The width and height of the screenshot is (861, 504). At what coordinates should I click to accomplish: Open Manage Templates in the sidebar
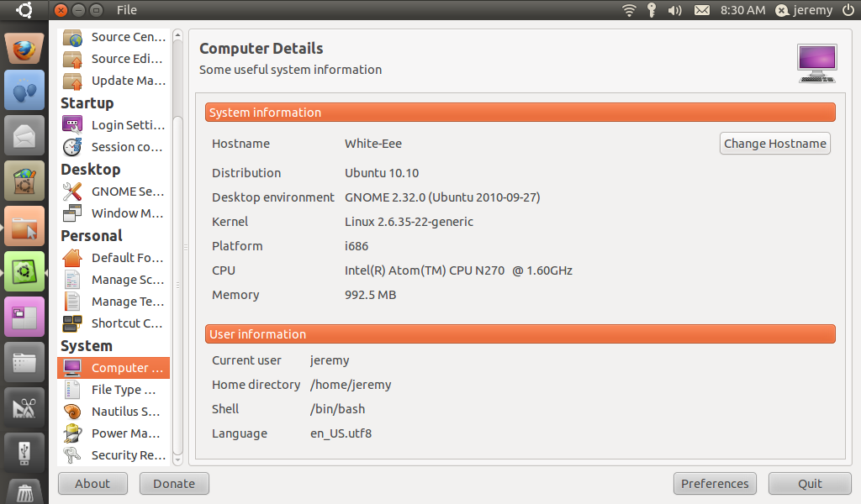[x=114, y=302]
